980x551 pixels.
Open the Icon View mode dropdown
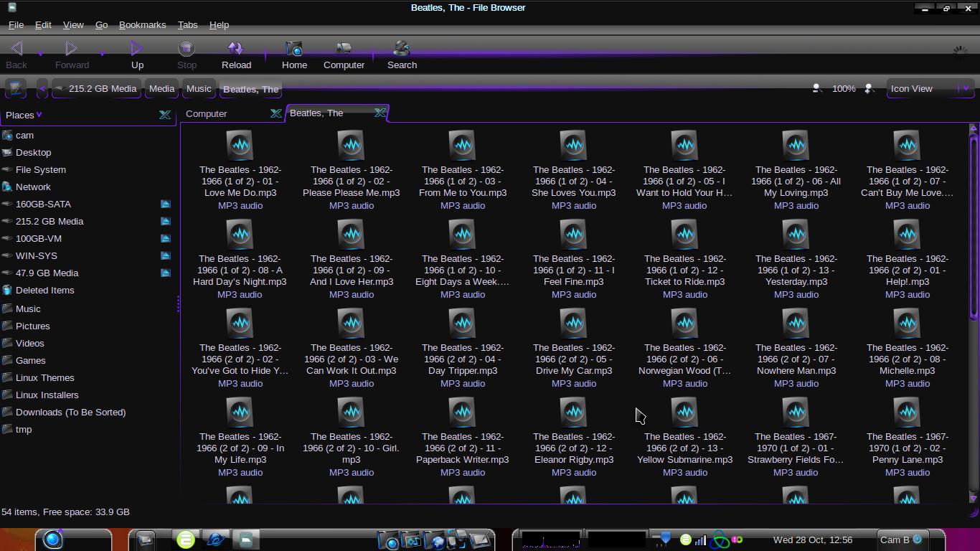pos(930,88)
